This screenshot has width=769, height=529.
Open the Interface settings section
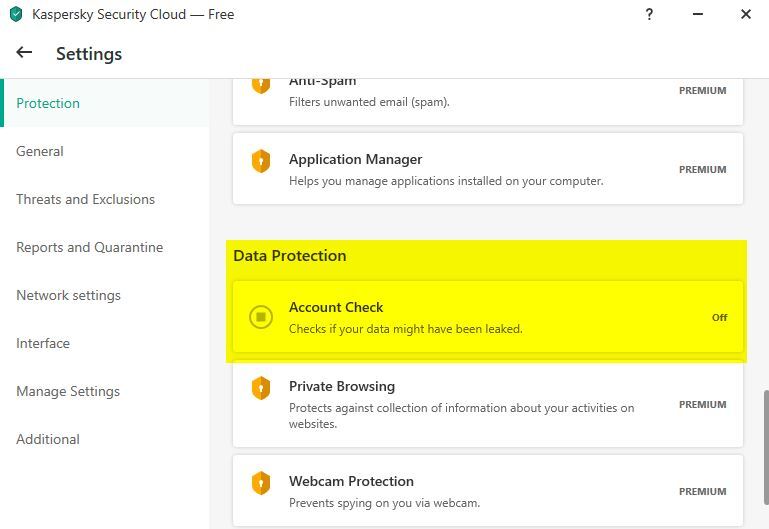[43, 343]
